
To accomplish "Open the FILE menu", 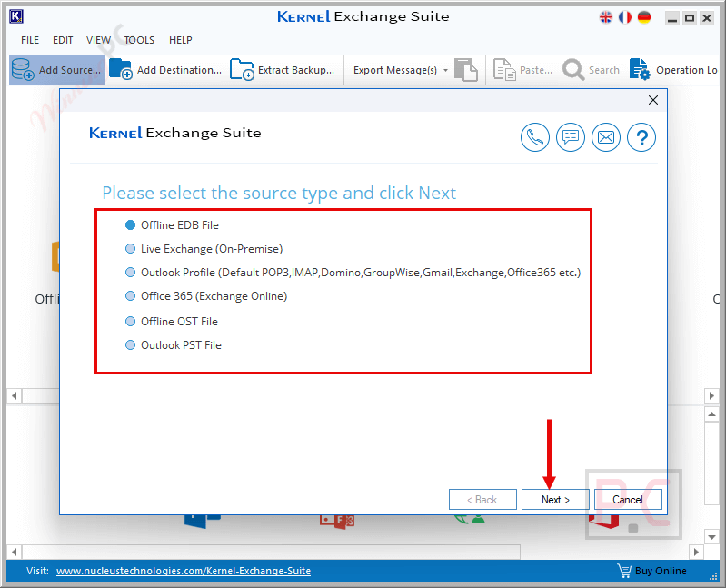I will (x=30, y=40).
